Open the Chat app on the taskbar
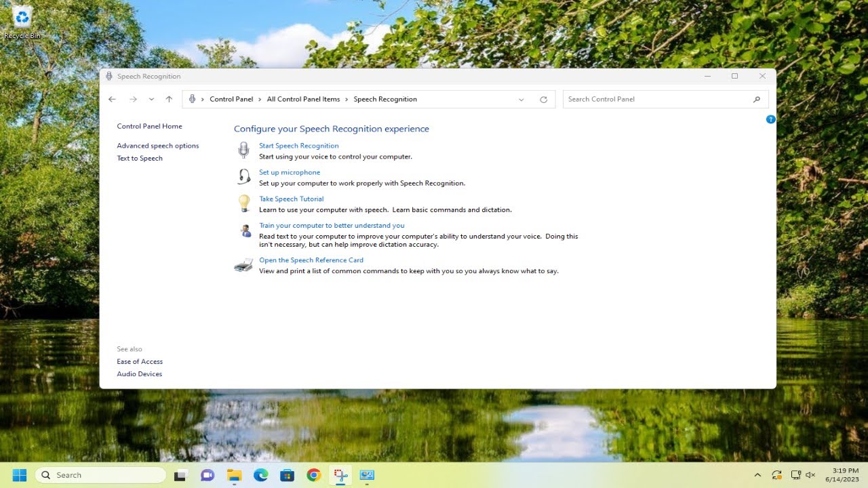The image size is (868, 488). click(208, 475)
